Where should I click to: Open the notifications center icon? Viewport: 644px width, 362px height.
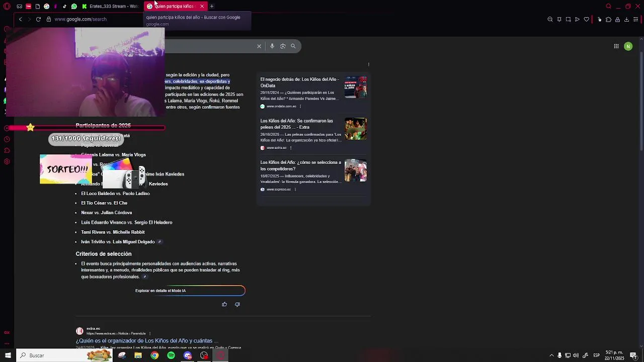click(633, 355)
